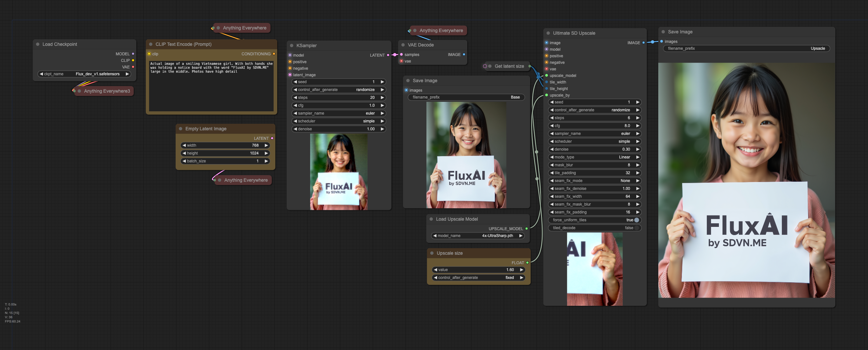Screen dimensions: 868x350
Task: Click the Load Checkpoint node collapse dot
Action: click(x=38, y=44)
